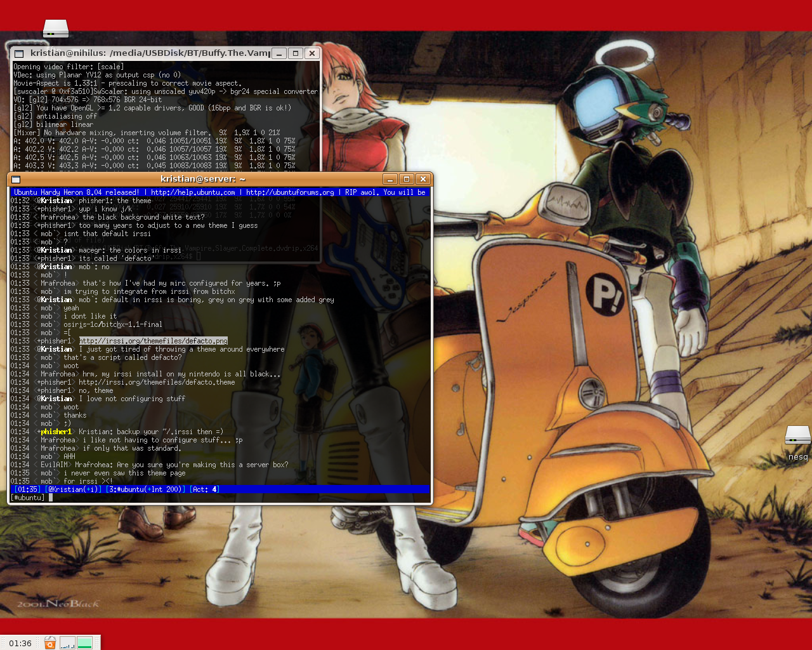Click message "macegr: the colors in irssi"
Screen dimensions: 812x650
[130, 250]
